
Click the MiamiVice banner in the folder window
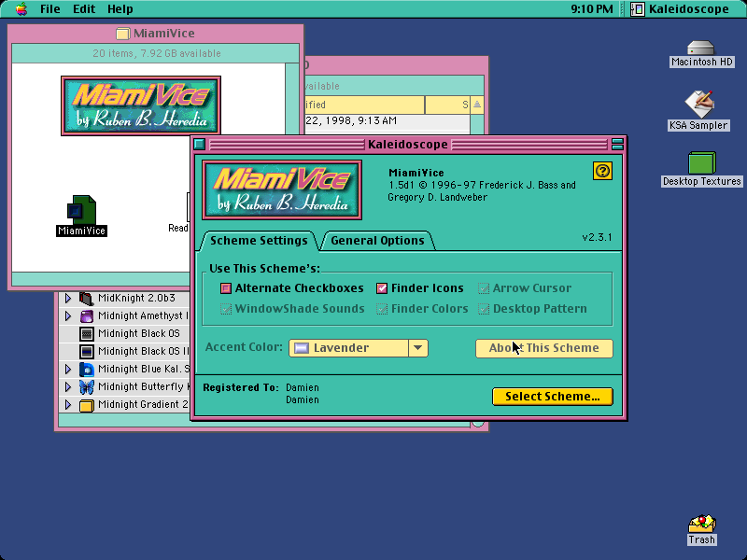coord(141,105)
